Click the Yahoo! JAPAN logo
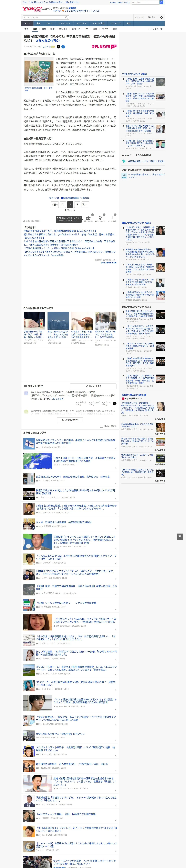 tap(32, 9)
